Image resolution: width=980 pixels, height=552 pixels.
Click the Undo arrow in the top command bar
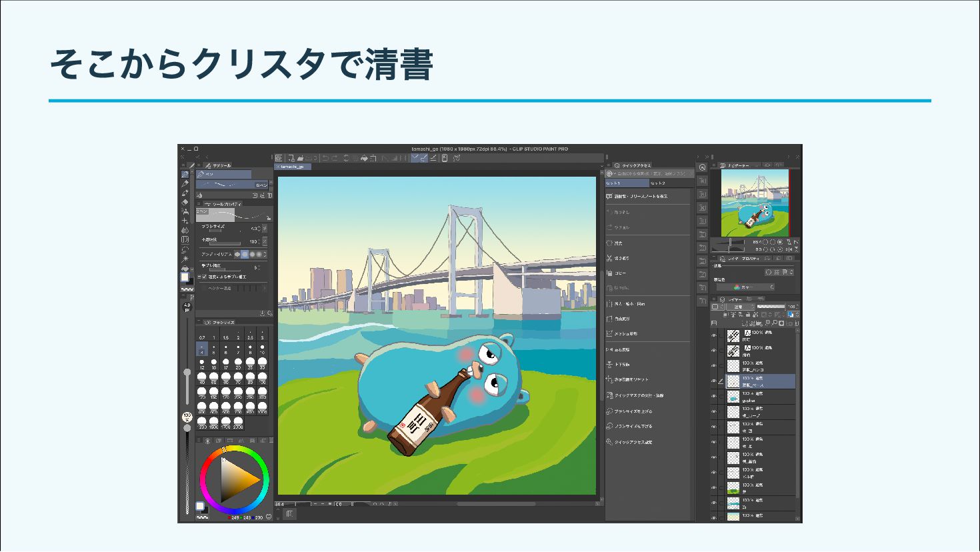click(325, 158)
